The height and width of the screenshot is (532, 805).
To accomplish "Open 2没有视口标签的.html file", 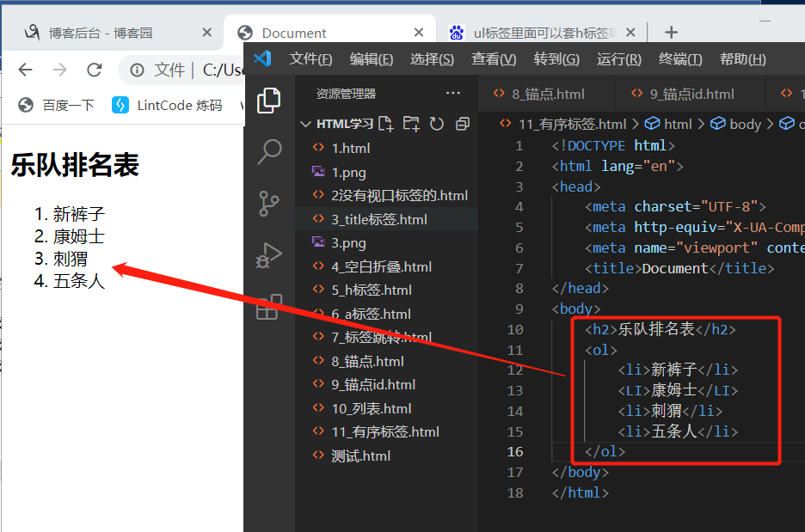I will [399, 195].
